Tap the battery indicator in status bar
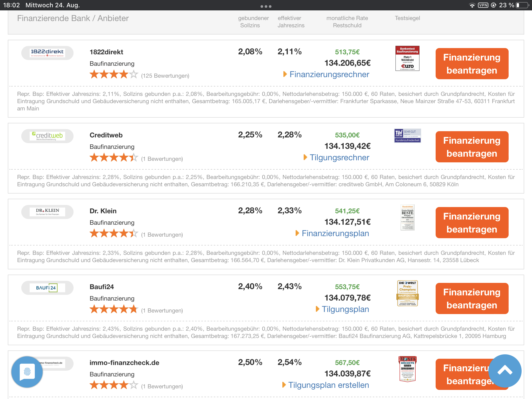 [522, 5]
